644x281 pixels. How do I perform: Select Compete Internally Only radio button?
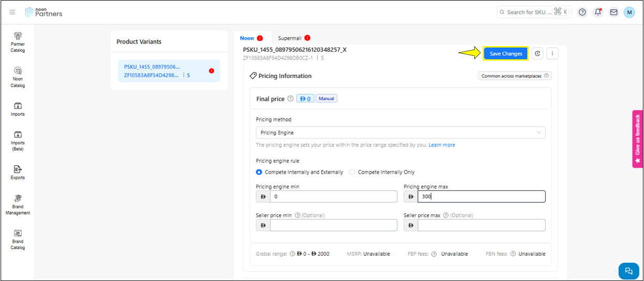click(x=352, y=172)
